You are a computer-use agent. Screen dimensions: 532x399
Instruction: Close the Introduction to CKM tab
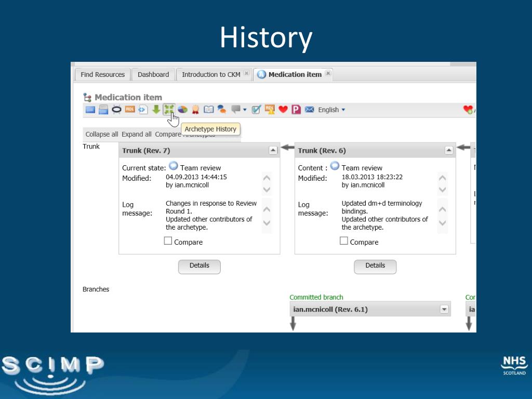pyautogui.click(x=247, y=73)
